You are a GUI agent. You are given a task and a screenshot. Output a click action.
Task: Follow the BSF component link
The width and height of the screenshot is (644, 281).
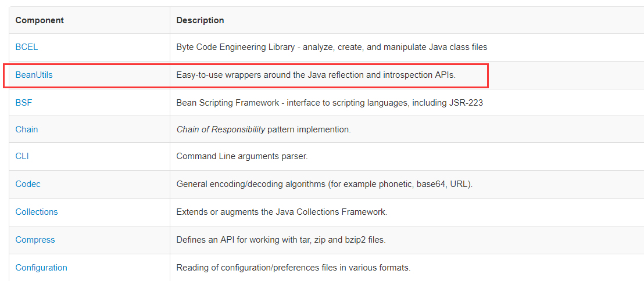pyautogui.click(x=23, y=103)
